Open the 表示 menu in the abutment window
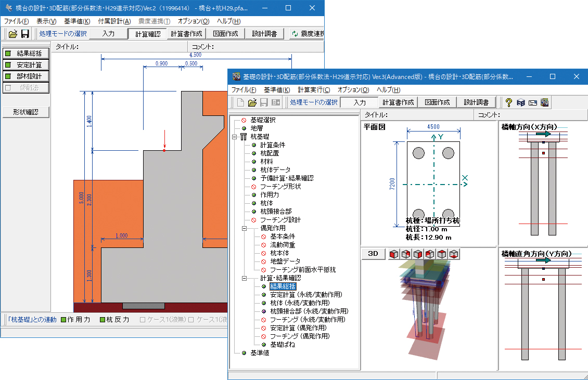The height and width of the screenshot is (380, 588). point(46,21)
